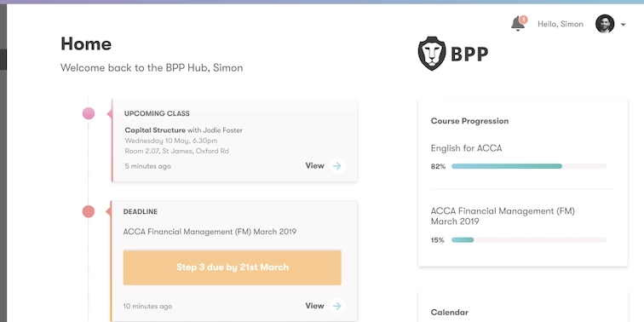Open the Calendar panel heading

(449, 313)
